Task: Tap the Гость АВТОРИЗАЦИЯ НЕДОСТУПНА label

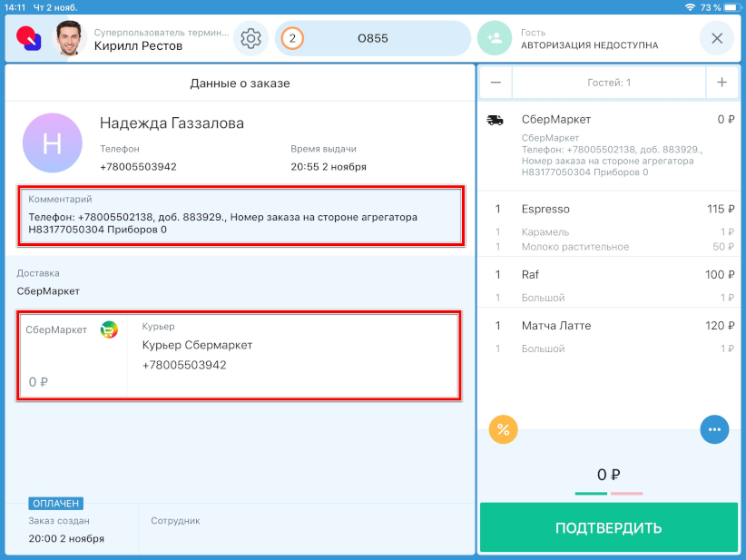Action: 590,39
